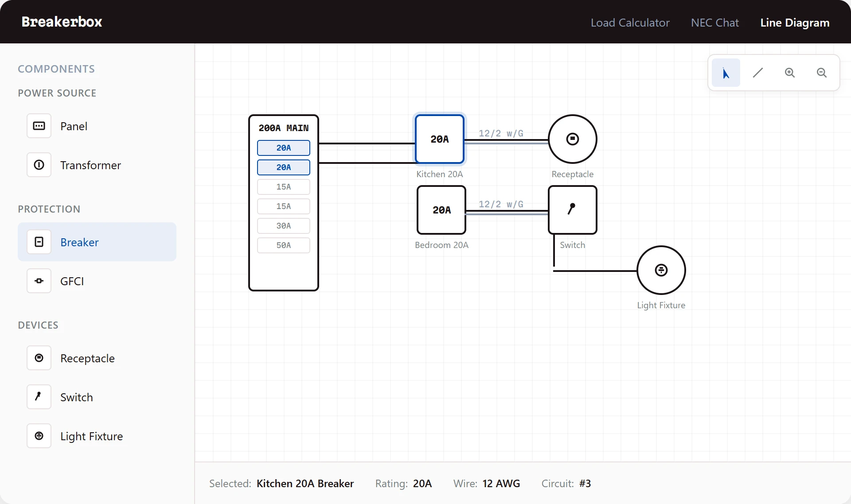851x504 pixels.
Task: Click the 12/2 w/G label on Kitchen wire
Action: [x=501, y=133]
